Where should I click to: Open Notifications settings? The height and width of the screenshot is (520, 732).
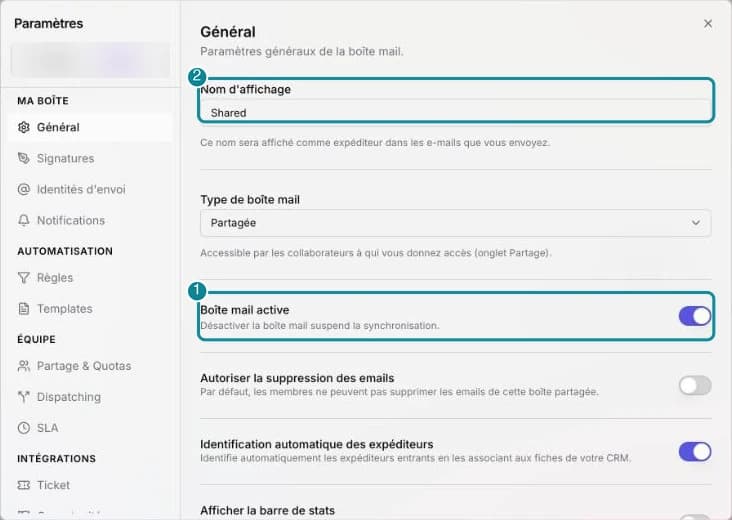tap(91, 220)
